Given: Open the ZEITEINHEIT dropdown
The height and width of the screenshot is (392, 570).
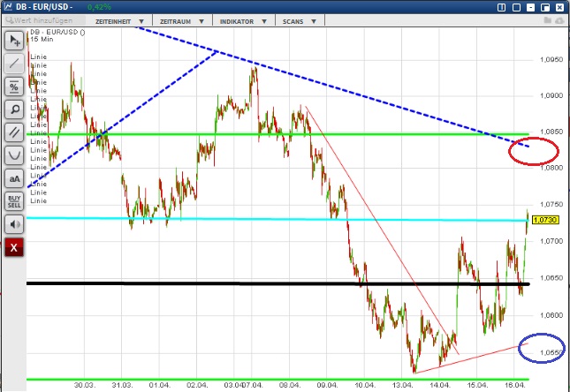Looking at the screenshot, I should [119, 21].
